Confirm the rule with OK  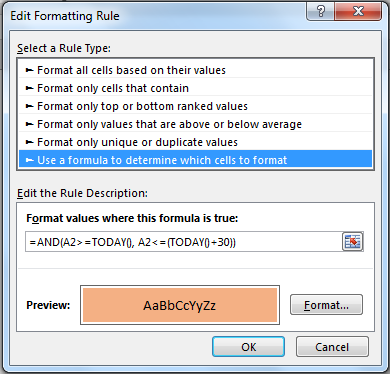248,347
